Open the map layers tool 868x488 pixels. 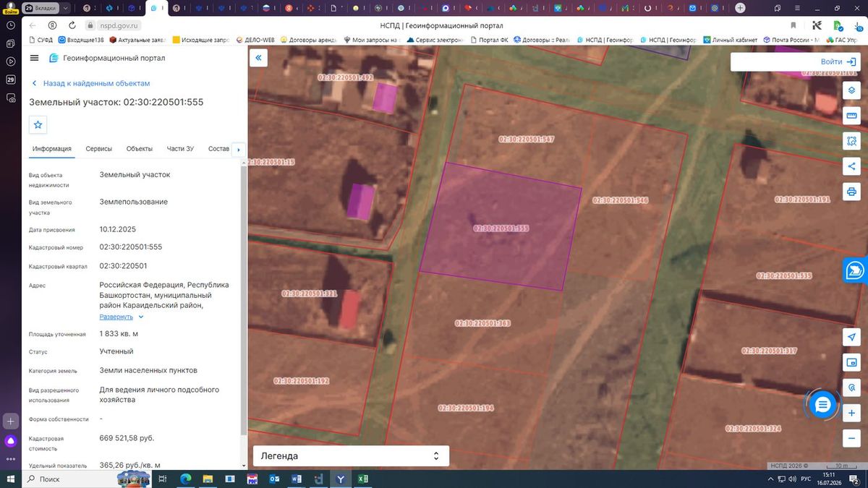[x=851, y=91]
